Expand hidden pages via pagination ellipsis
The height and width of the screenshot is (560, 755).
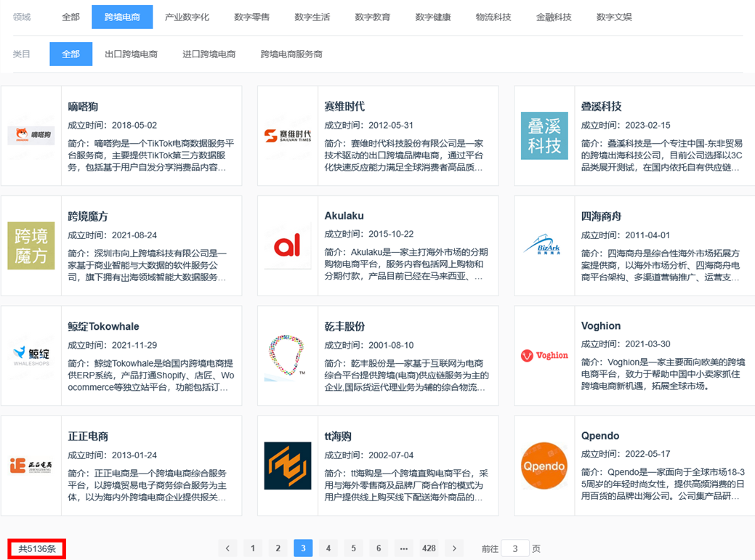tap(403, 548)
